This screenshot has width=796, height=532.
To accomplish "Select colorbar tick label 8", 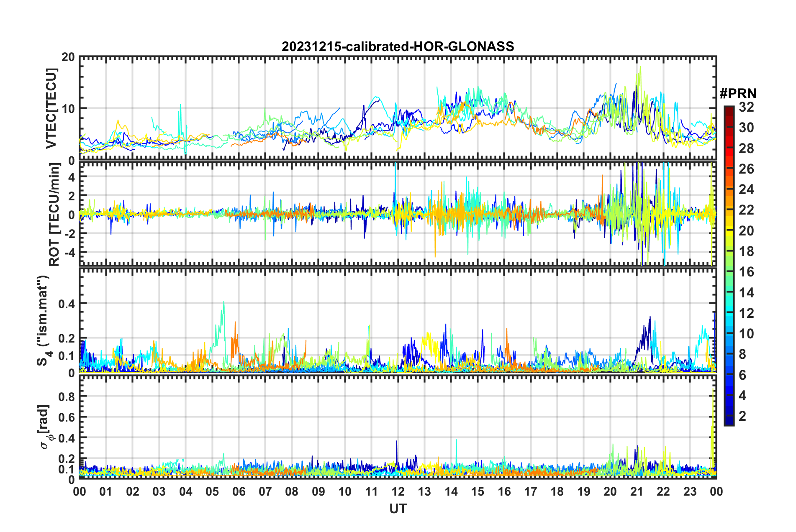I will point(742,354).
